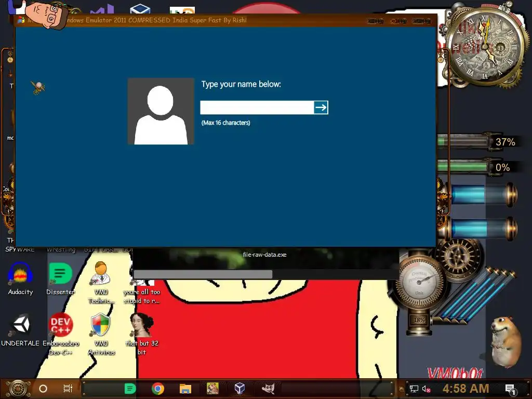Click the name input field

coord(257,108)
